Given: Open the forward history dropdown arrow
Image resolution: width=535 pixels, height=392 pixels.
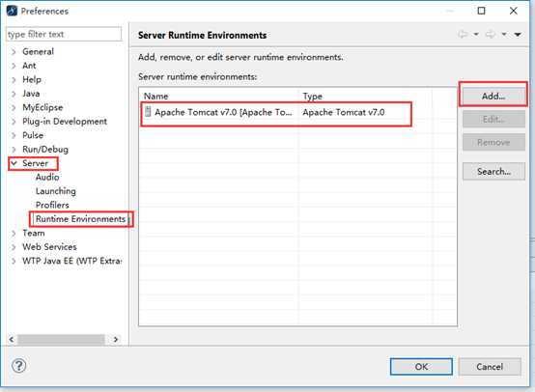Looking at the screenshot, I should click(504, 34).
